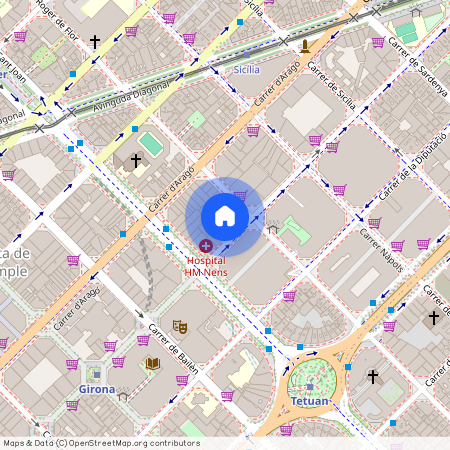Open the Hospital HM Nens label

pyautogui.click(x=206, y=266)
